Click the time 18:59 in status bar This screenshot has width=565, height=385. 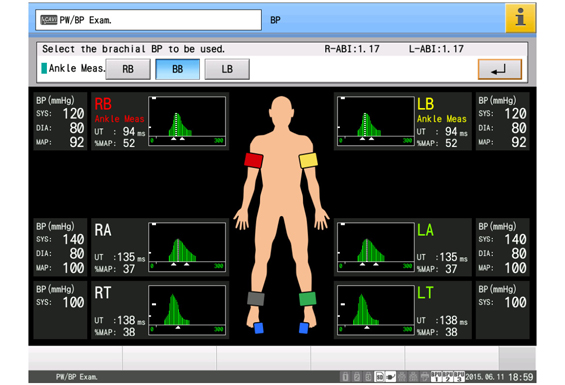coord(521,377)
